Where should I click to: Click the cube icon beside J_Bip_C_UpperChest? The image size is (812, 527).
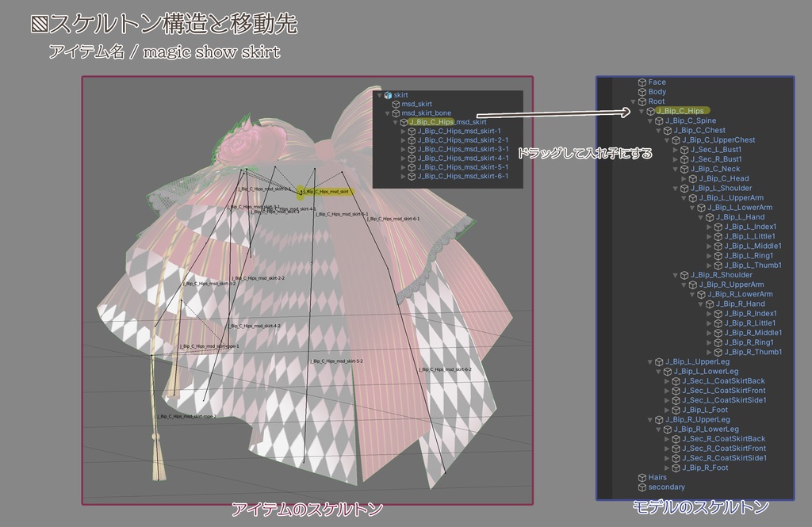(x=676, y=140)
